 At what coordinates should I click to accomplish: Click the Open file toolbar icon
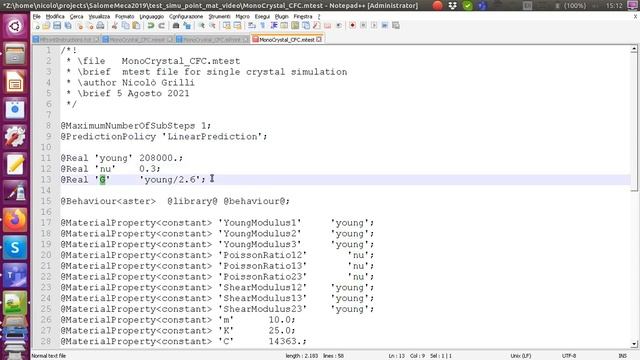46,26
